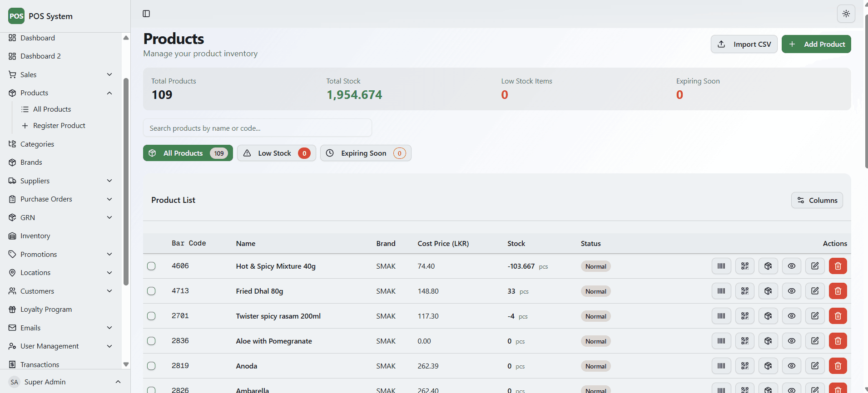Expand Purchase Orders submenu
Image resolution: width=868 pixels, height=393 pixels.
pyautogui.click(x=60, y=199)
